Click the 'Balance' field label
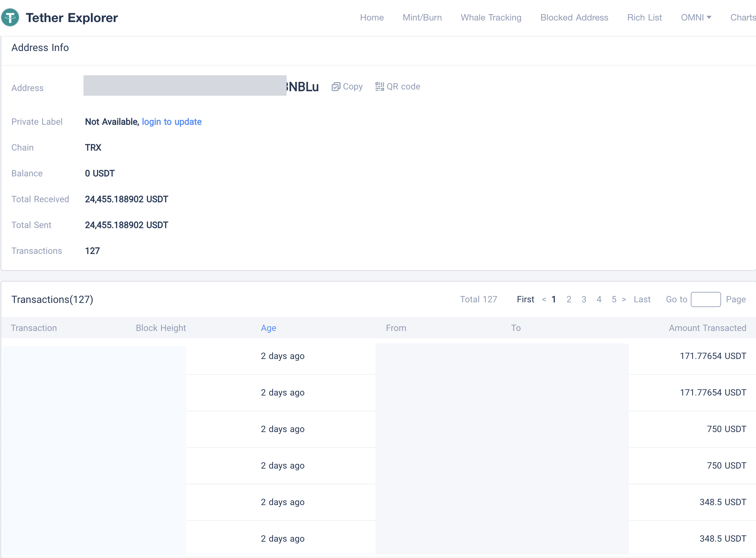The height and width of the screenshot is (558, 756). [27, 174]
